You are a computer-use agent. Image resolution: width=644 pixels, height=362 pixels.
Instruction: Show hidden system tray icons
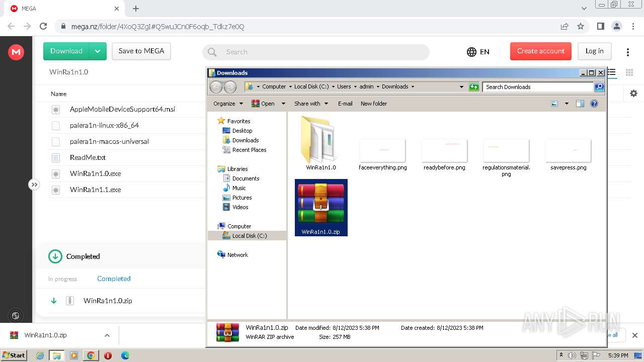[561, 355]
